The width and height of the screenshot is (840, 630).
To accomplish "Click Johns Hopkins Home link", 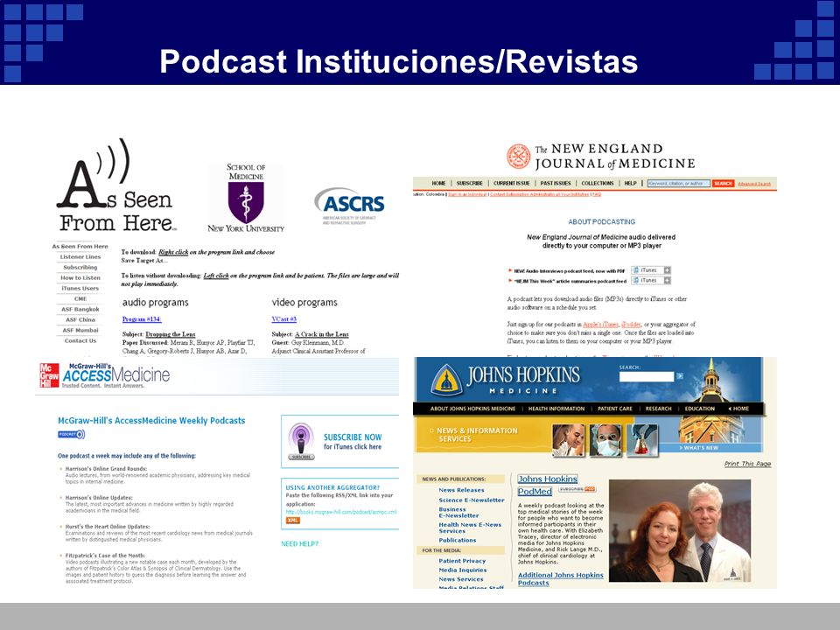I will click(738, 409).
